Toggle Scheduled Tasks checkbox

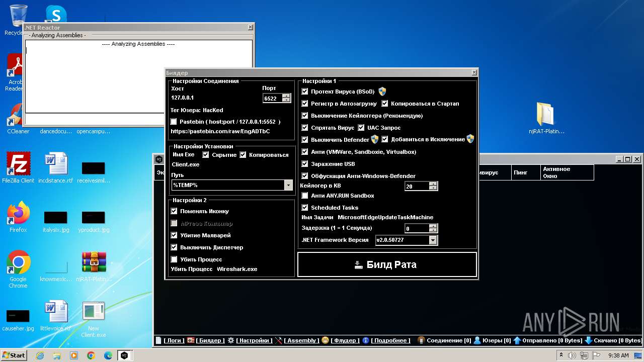(304, 208)
